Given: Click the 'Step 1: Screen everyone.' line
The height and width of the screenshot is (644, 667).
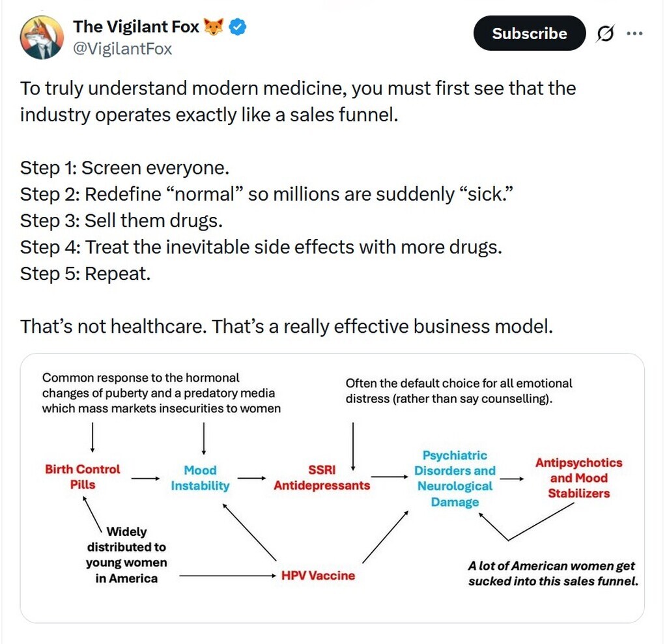Looking at the screenshot, I should pyautogui.click(x=124, y=168).
